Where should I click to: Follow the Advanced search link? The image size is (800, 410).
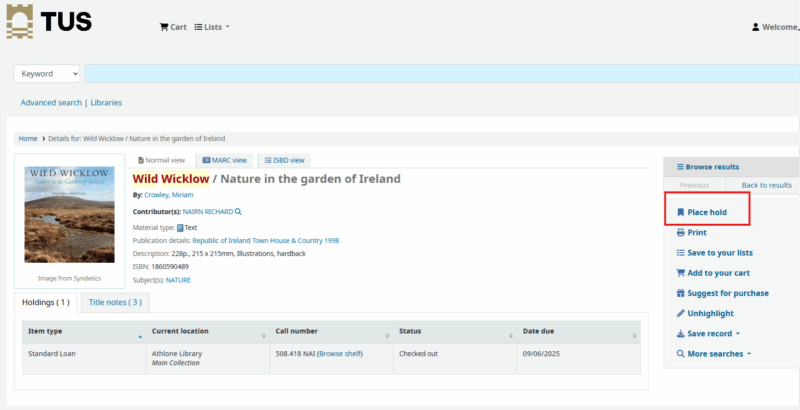tap(51, 102)
